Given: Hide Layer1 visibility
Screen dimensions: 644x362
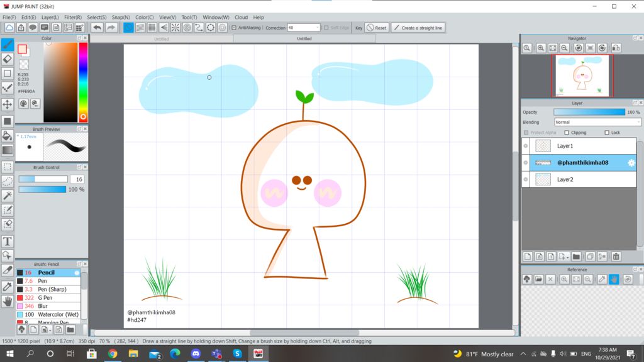Looking at the screenshot, I should click(x=526, y=146).
